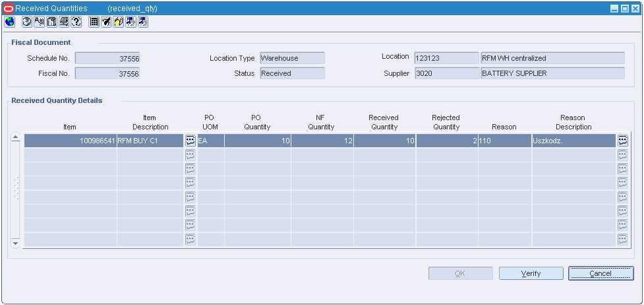
Task: Click the Rejected Quantity column header
Action: pyautogui.click(x=446, y=122)
